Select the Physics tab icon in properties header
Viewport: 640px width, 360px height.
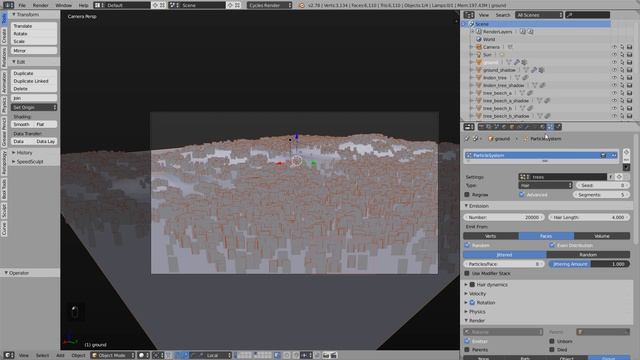coord(558,127)
